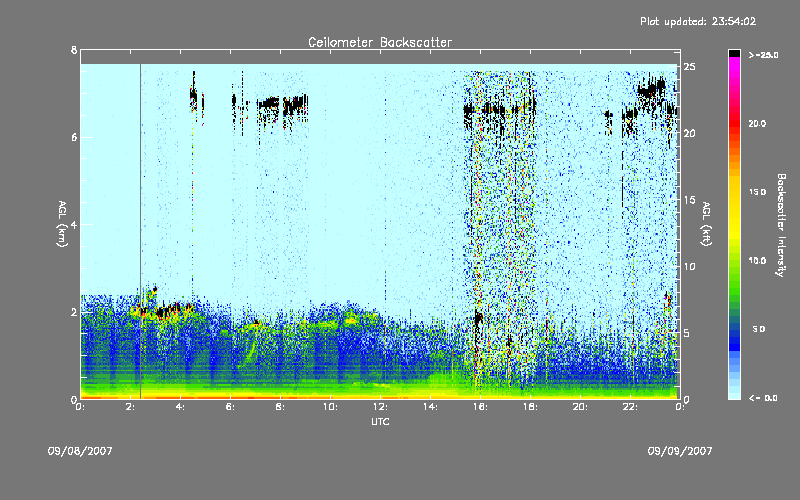Click the 4 km tick label on the left axis
The height and width of the screenshot is (500, 800).
tap(74, 224)
